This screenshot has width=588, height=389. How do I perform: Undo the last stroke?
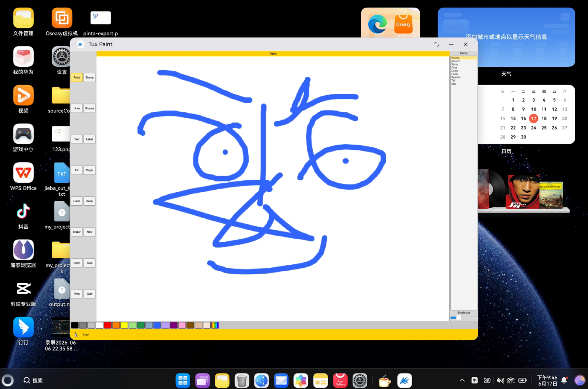(77, 201)
